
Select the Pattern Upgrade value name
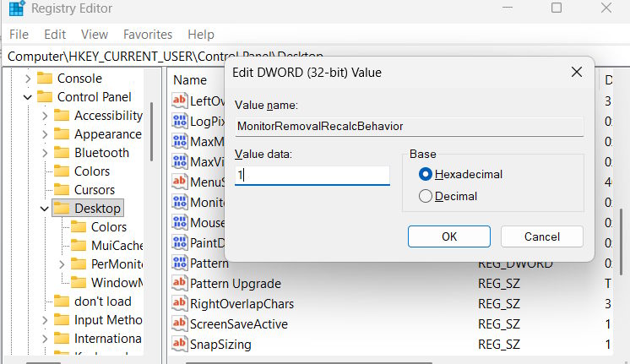(x=236, y=284)
